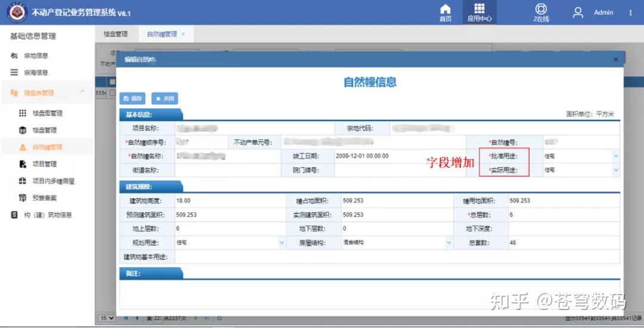Go to 首页 home icon
This screenshot has width=644, height=328.
coord(445,13)
